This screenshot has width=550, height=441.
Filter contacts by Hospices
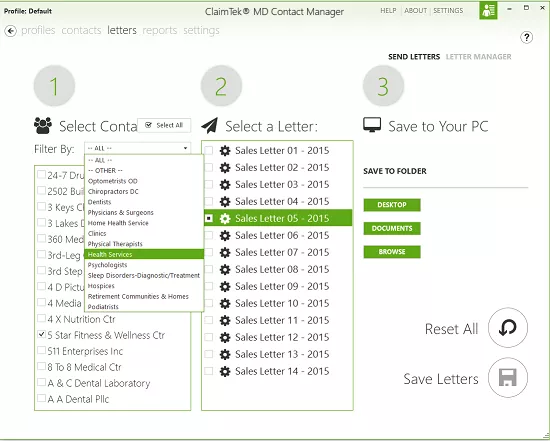(x=144, y=286)
